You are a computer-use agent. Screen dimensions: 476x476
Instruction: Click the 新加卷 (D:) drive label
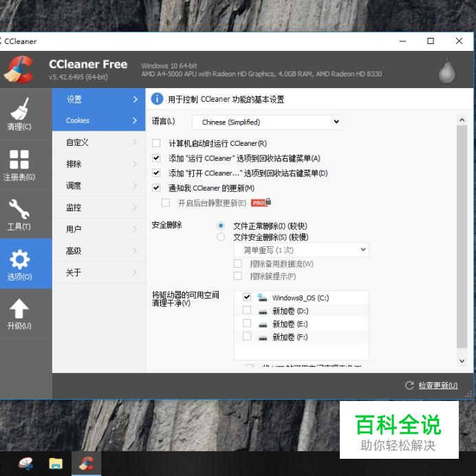(x=290, y=311)
